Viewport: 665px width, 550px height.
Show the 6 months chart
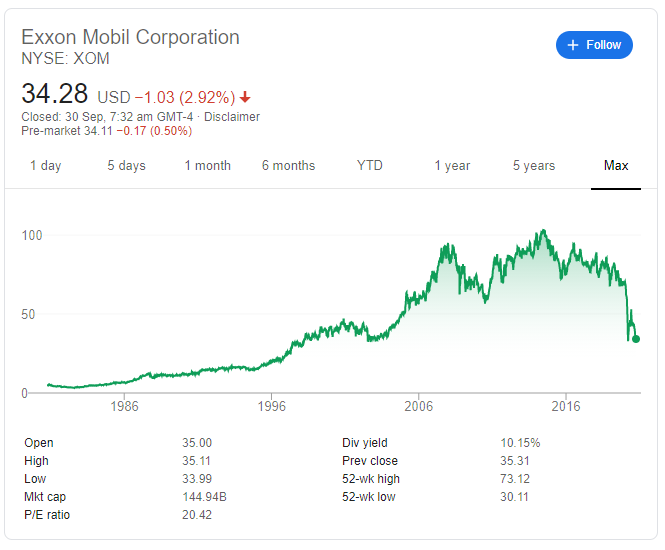(288, 166)
